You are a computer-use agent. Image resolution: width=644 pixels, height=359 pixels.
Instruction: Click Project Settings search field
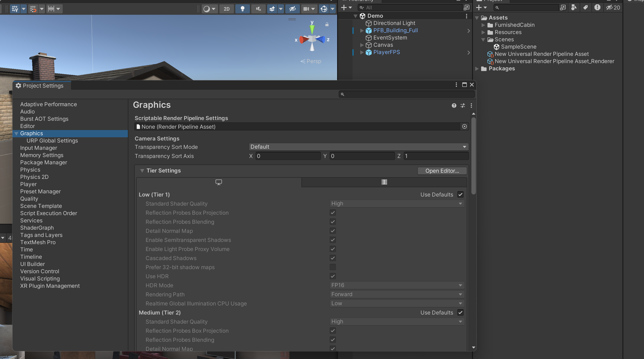coord(407,94)
